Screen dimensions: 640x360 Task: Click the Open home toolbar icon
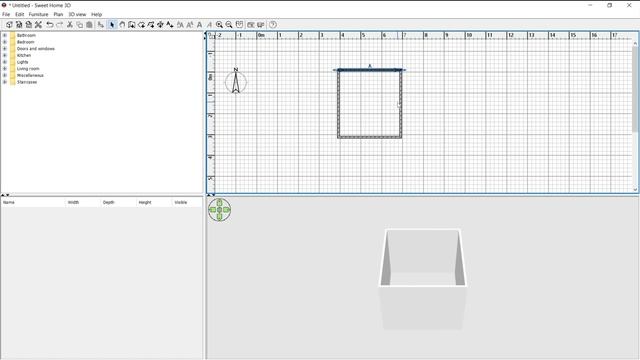pyautogui.click(x=19, y=25)
